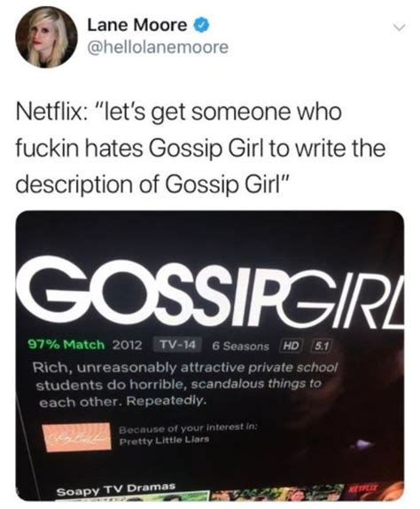Click the Gossip Girl description text

point(185,384)
